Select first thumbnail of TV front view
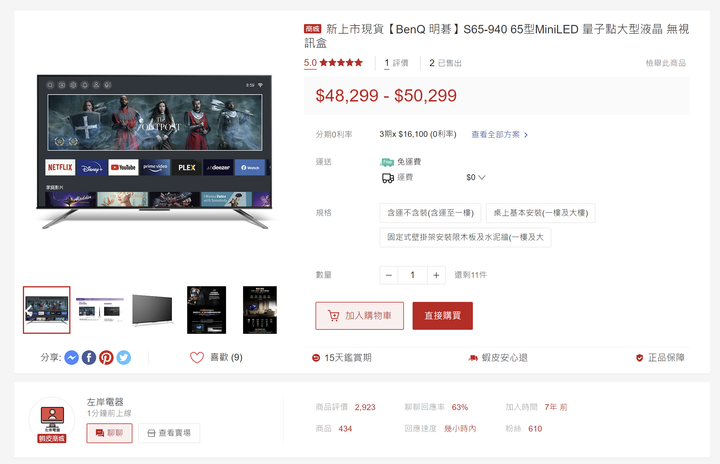 pyautogui.click(x=47, y=310)
